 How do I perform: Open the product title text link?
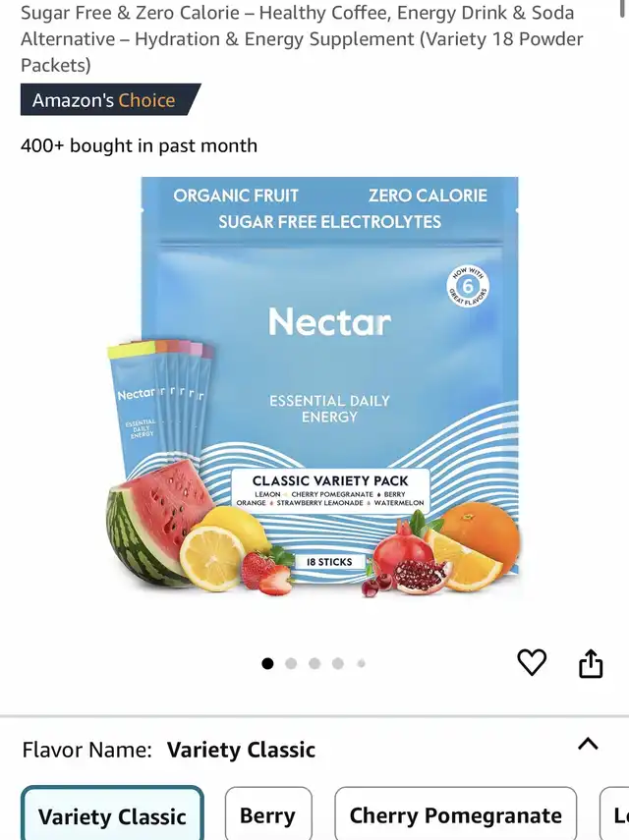point(302,38)
